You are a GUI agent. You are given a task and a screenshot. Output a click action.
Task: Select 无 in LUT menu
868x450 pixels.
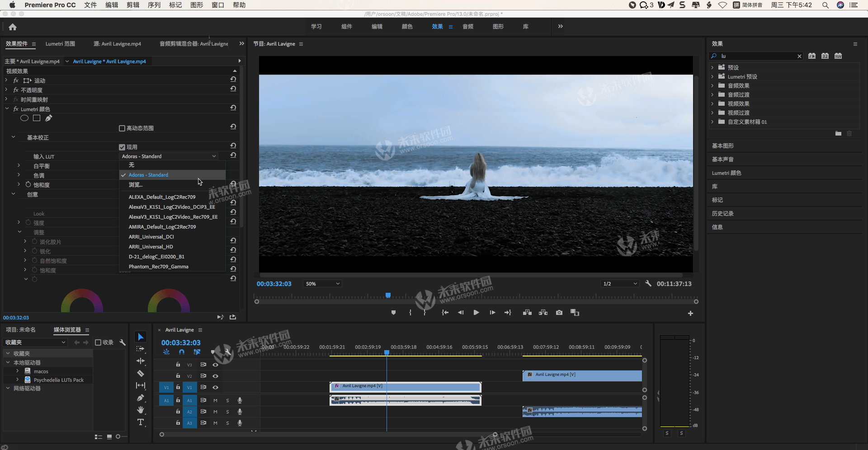point(172,165)
